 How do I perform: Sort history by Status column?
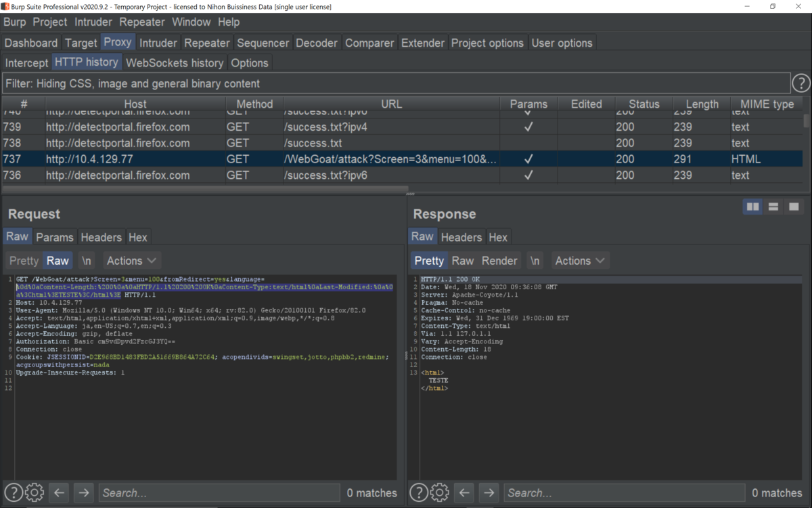(x=644, y=104)
